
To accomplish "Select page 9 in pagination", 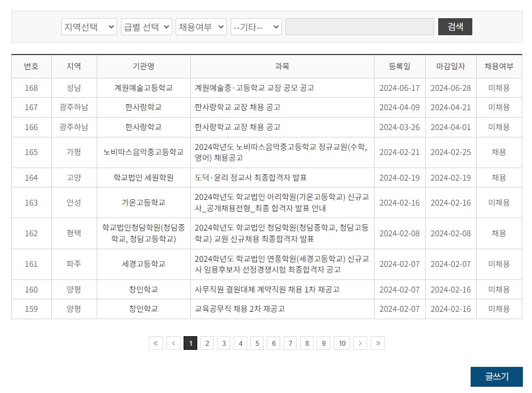I will pos(323,343).
